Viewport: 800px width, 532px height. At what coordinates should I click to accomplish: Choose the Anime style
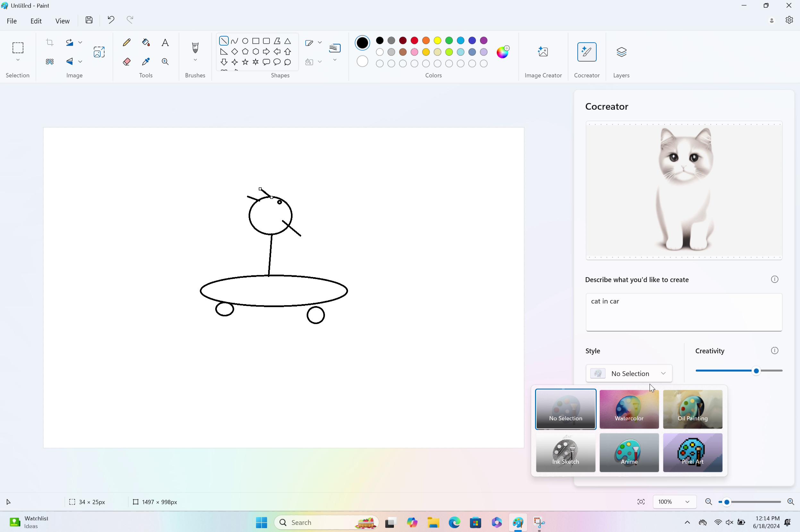coord(629,452)
